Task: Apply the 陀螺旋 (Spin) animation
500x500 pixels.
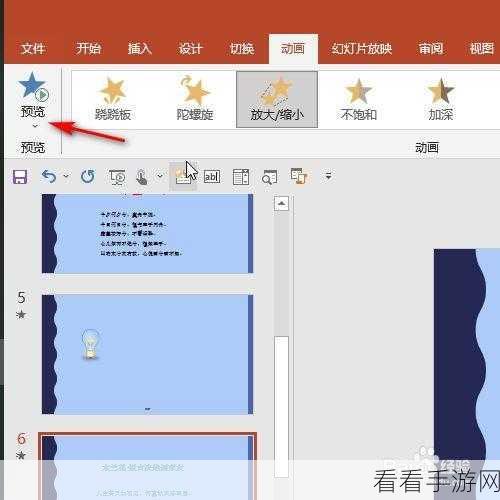Action: coord(195,99)
